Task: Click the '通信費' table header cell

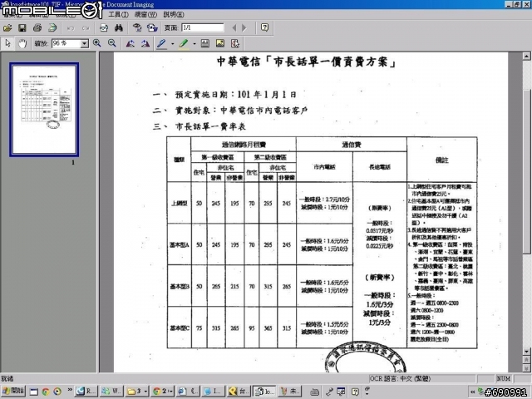Action: click(x=351, y=145)
